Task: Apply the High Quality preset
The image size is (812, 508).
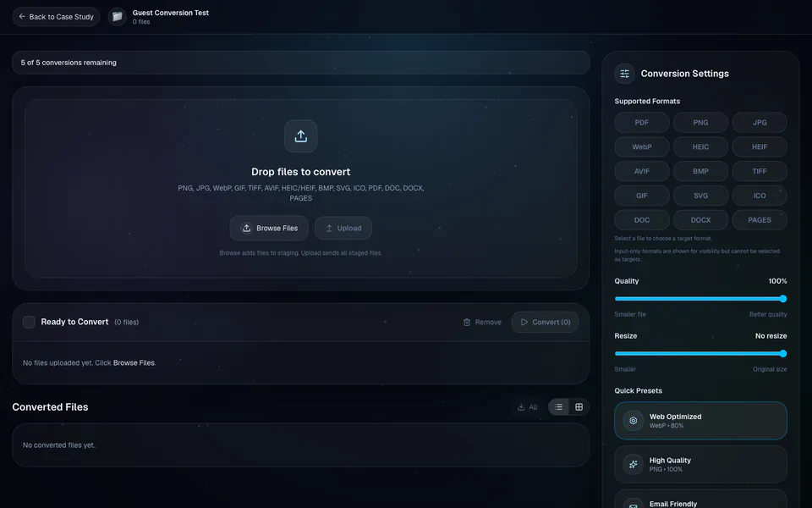Action: [x=700, y=465]
